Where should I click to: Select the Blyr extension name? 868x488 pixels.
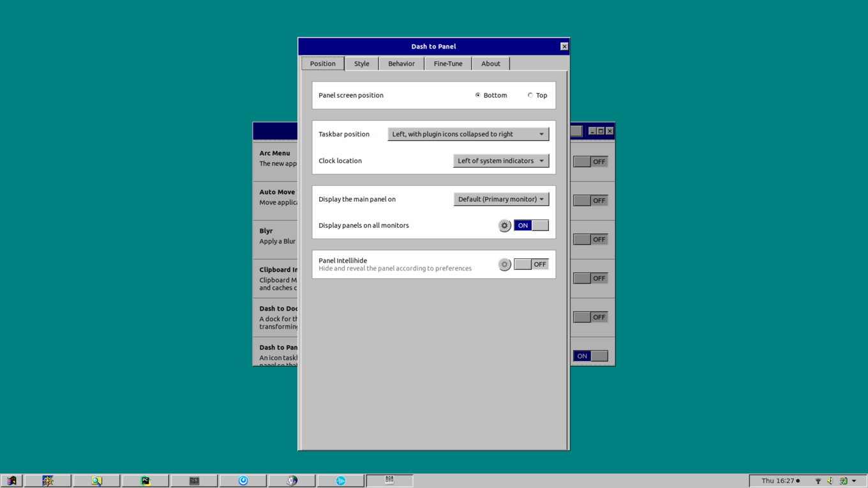266,231
